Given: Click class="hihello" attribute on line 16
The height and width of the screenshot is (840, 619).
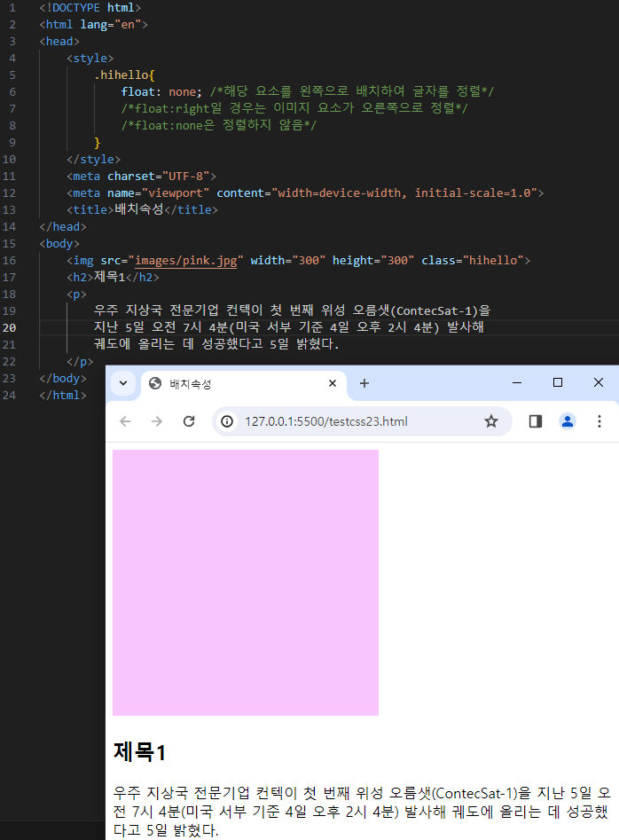Looking at the screenshot, I should coord(473,261).
